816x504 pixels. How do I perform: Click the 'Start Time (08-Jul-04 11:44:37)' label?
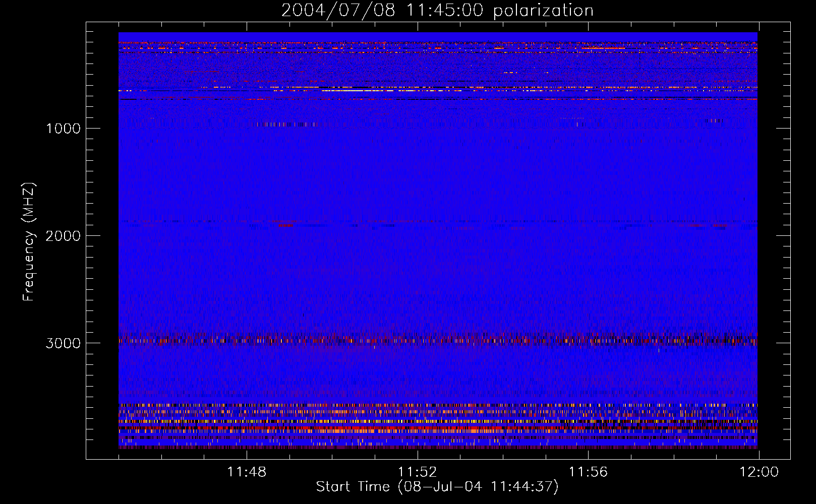[x=437, y=487]
